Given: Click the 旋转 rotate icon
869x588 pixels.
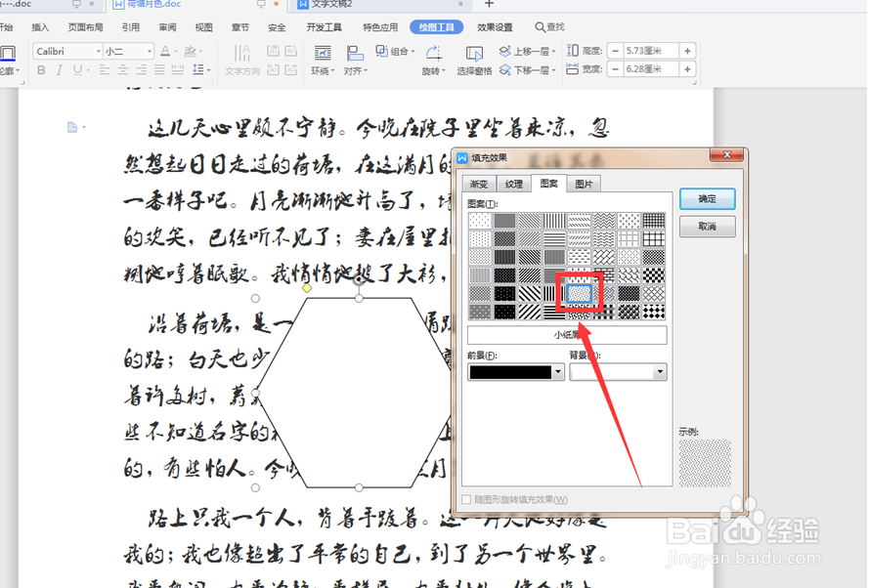Looking at the screenshot, I should 433,61.
